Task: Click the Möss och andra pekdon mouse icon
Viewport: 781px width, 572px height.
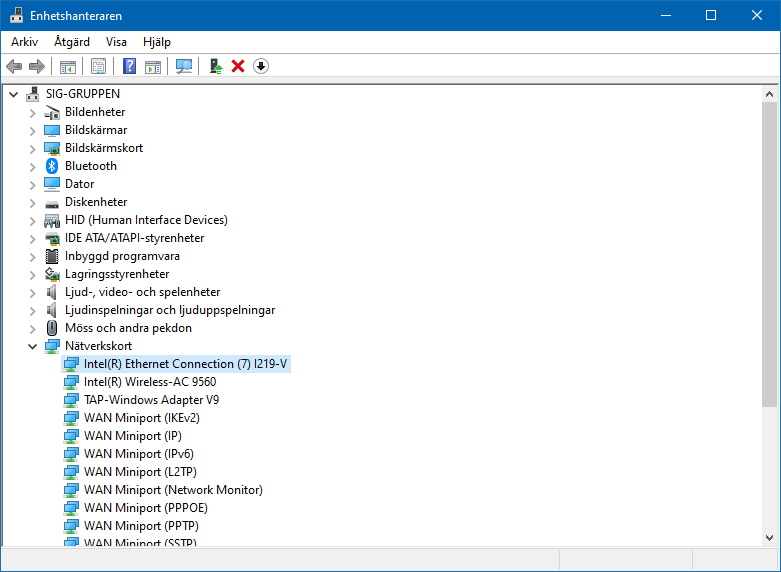Action: (52, 328)
